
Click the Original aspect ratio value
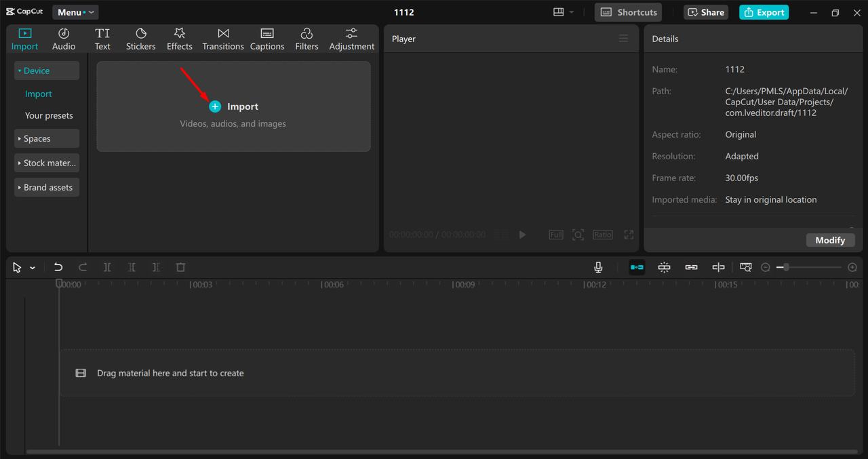point(741,134)
